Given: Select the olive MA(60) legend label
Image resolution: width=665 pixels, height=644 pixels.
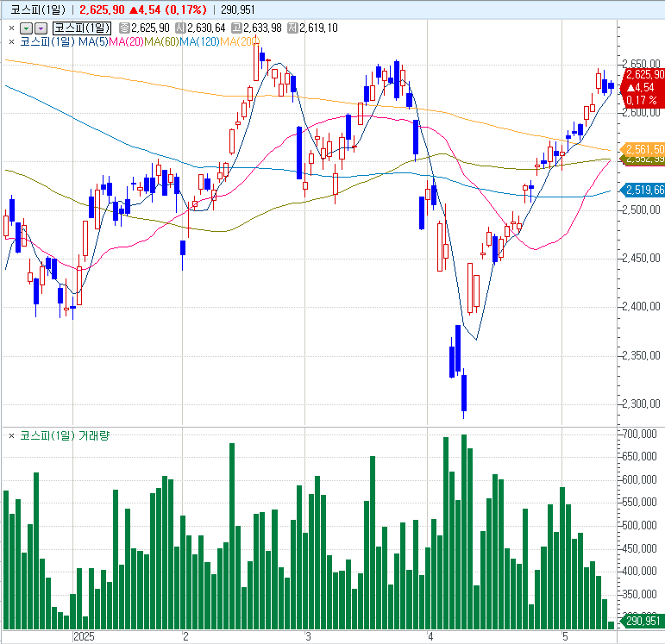Looking at the screenshot, I should 161,41.
